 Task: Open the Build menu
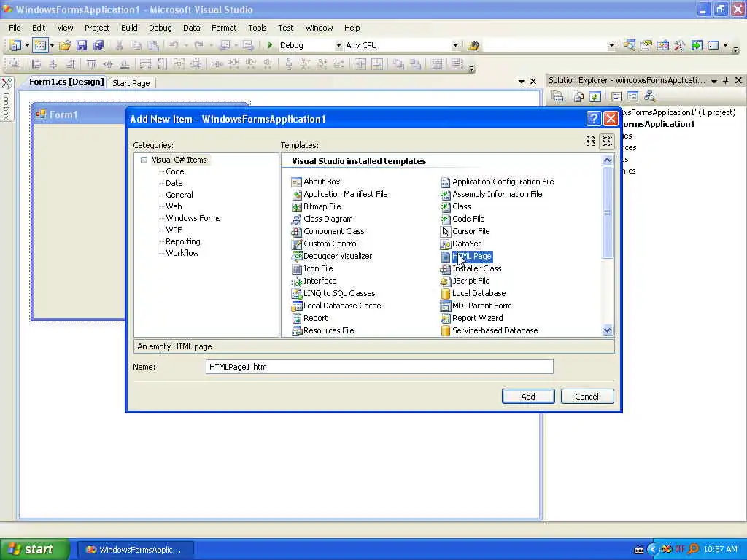[129, 28]
